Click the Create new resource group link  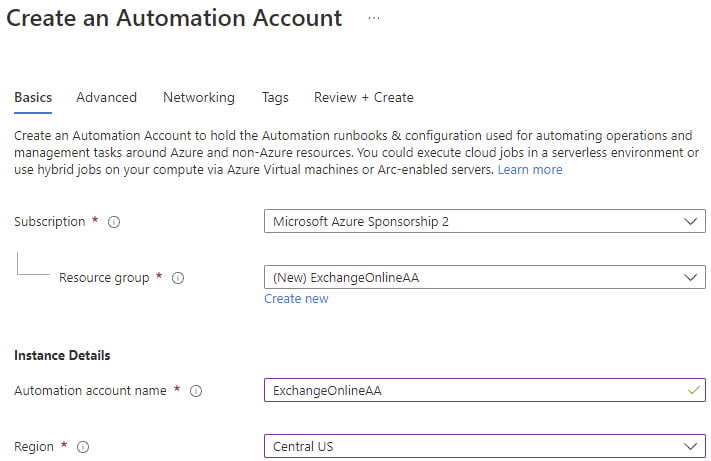[x=296, y=299]
